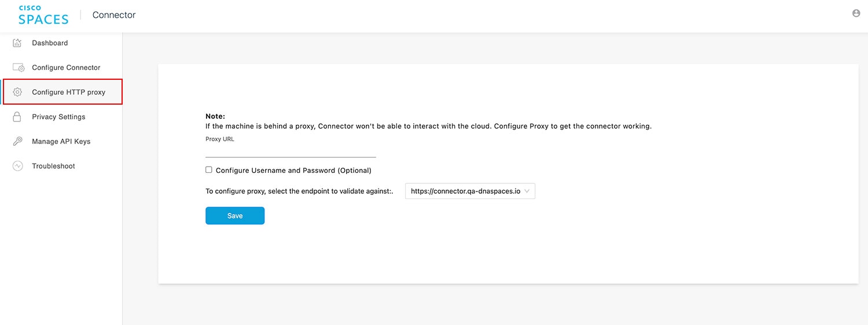
Task: Click the Connector header title
Action: [114, 15]
